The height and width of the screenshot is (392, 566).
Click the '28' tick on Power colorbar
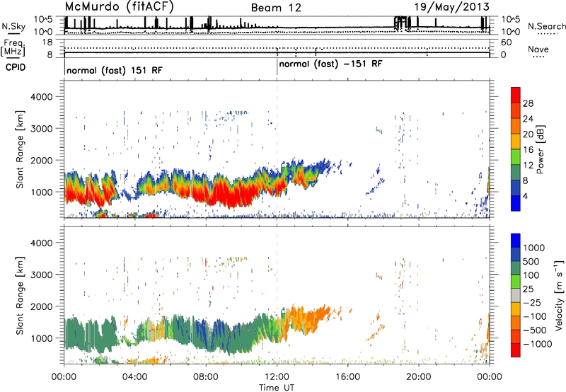[528, 103]
